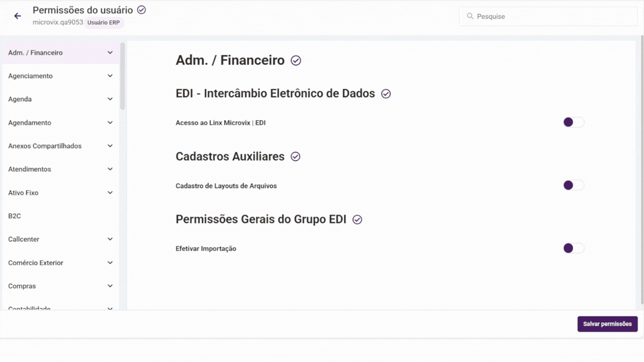Toggle Cadastro de Layouts de Arquivos switch
The width and height of the screenshot is (644, 362).
573,185
